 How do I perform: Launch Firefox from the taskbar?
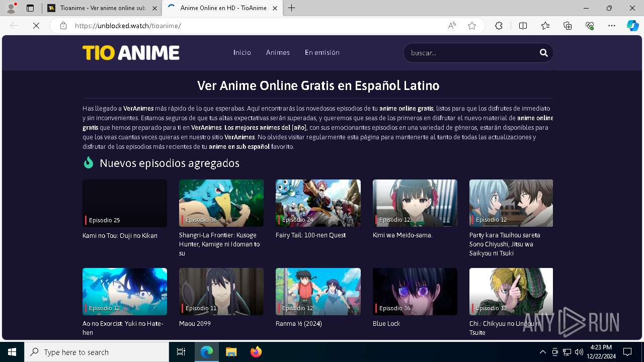click(256, 352)
